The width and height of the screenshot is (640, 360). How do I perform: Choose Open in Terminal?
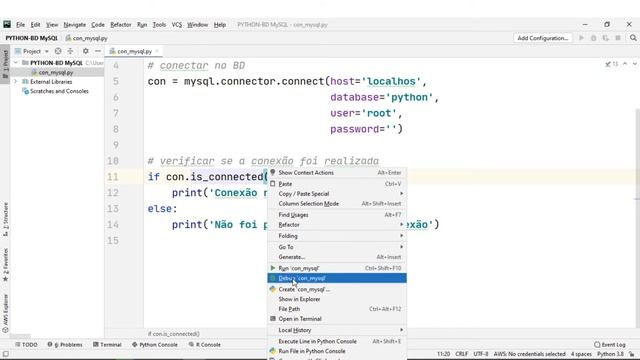coord(337,319)
